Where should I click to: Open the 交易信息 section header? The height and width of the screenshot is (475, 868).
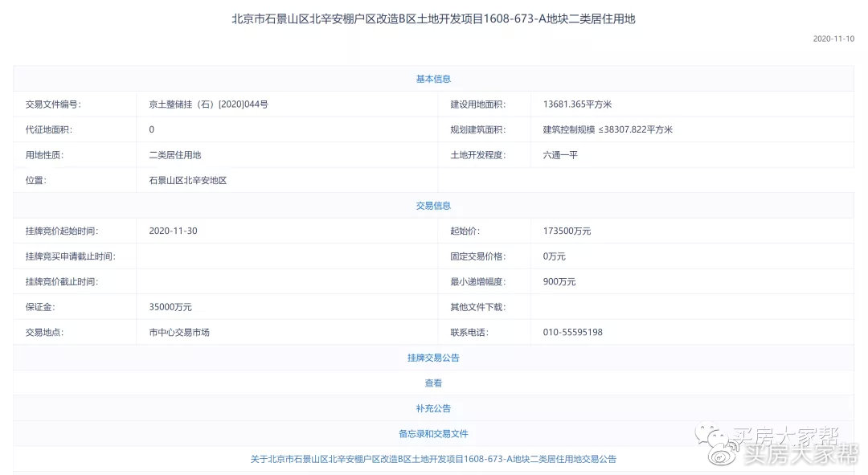click(x=433, y=205)
